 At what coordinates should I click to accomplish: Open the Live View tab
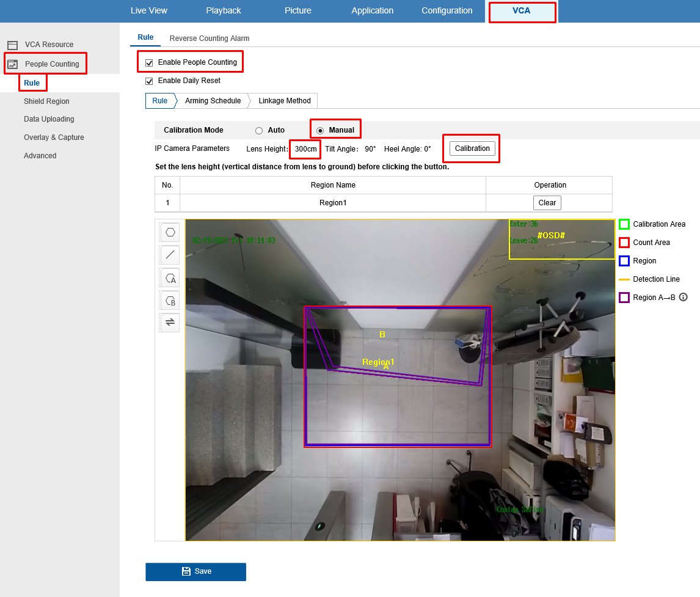coord(148,11)
